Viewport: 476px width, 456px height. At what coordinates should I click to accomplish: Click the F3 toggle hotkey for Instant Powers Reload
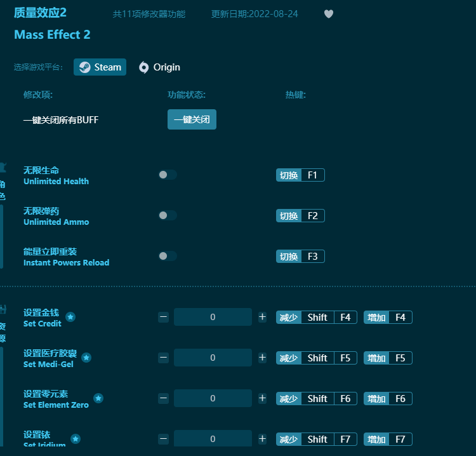point(300,257)
